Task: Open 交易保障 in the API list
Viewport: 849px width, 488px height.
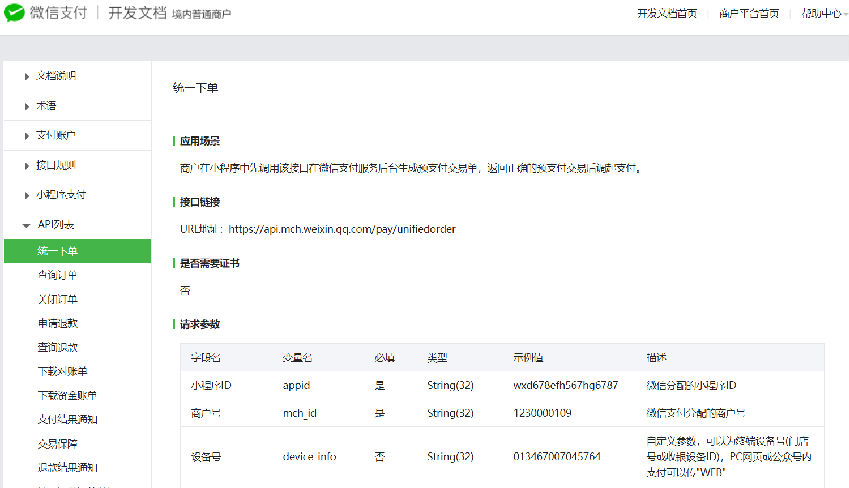Action: coord(57,443)
